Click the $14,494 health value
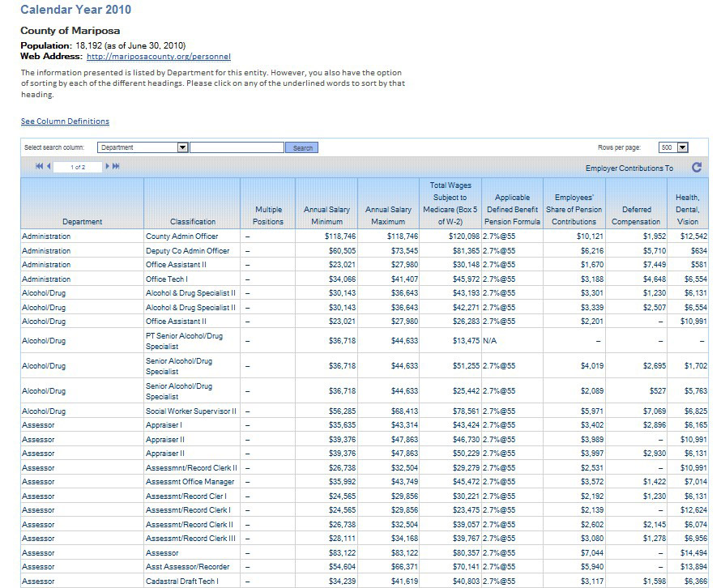 (693, 552)
